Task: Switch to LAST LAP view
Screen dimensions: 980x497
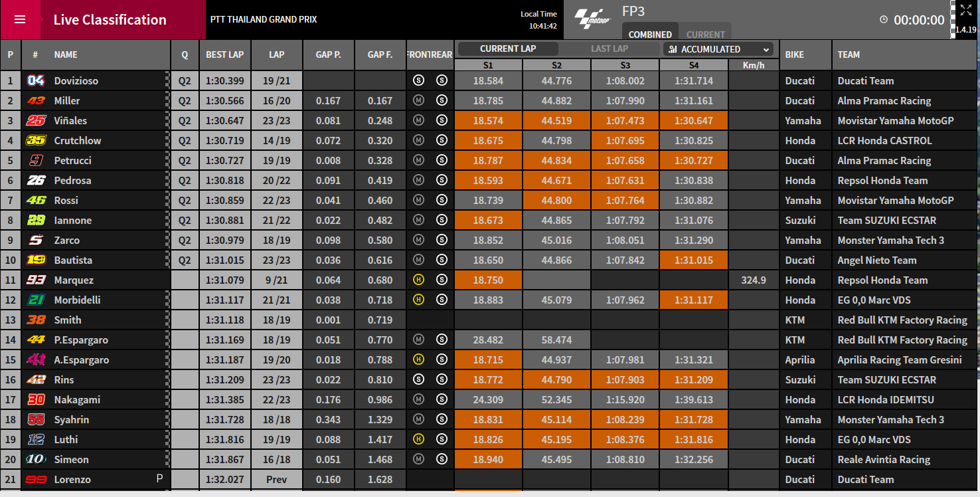Action: (x=610, y=49)
